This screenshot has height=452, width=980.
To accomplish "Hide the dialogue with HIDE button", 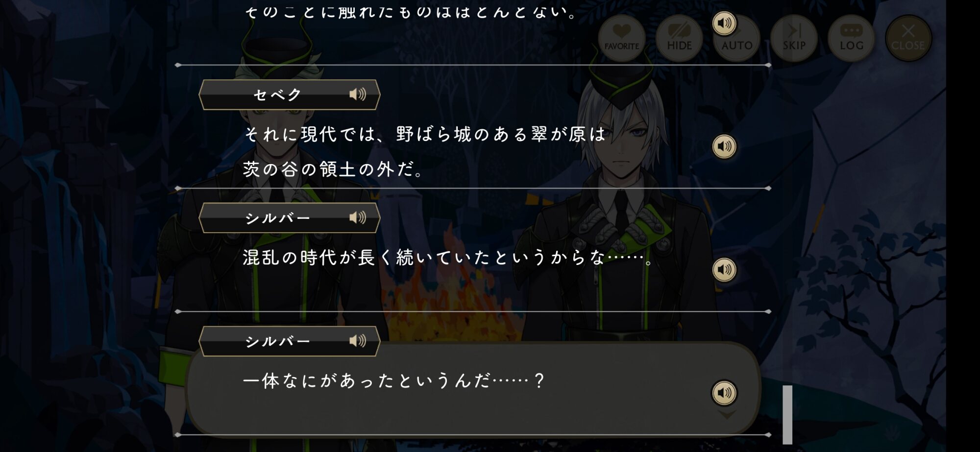I will (x=679, y=38).
